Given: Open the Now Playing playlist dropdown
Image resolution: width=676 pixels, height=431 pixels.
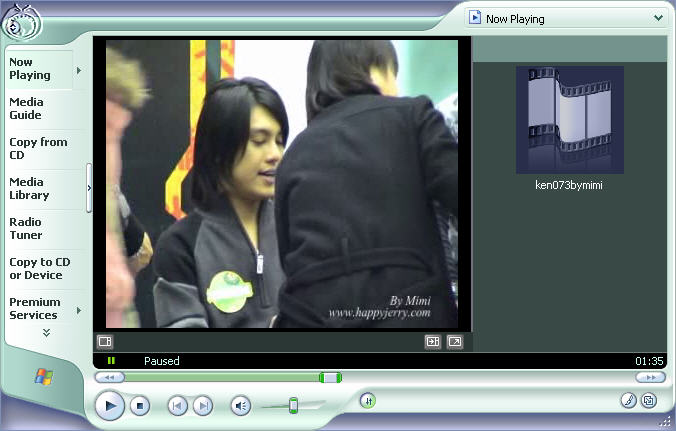Looking at the screenshot, I should pos(565,19).
